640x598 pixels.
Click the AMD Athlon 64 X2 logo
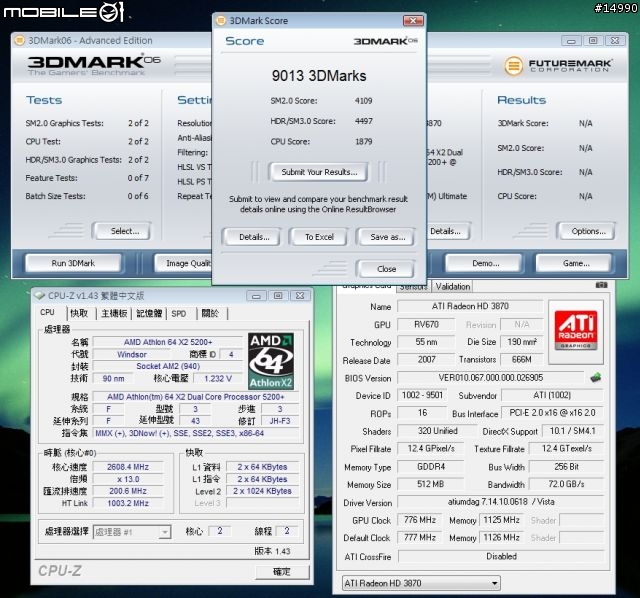pos(271,361)
